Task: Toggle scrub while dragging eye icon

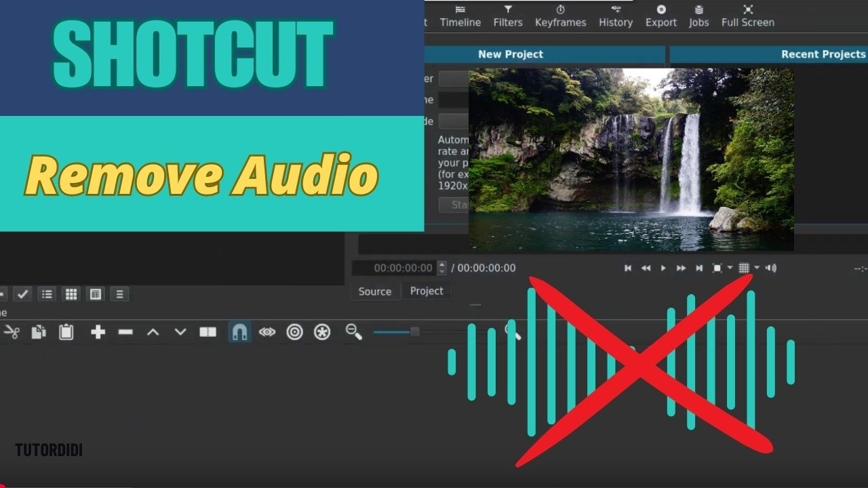Action: tap(267, 332)
